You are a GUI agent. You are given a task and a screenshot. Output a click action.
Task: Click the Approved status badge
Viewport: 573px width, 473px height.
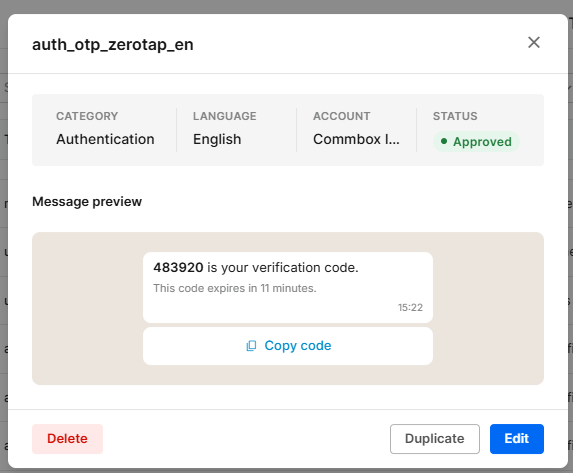click(476, 142)
